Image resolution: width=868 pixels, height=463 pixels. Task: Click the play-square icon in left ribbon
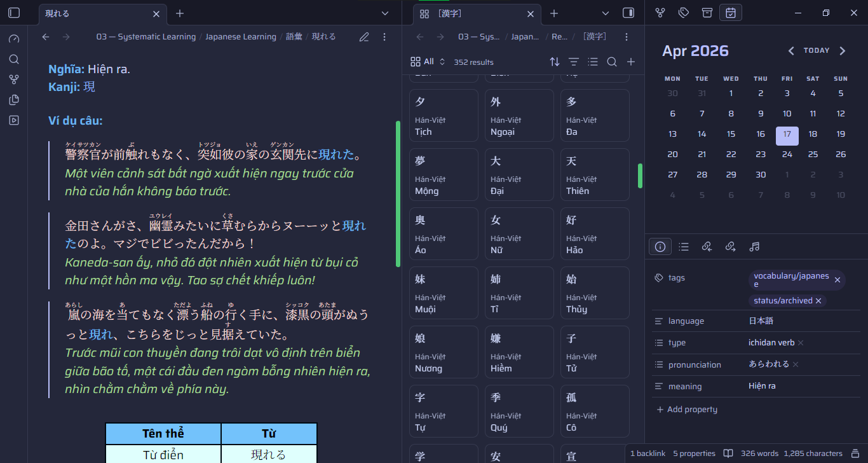click(14, 120)
